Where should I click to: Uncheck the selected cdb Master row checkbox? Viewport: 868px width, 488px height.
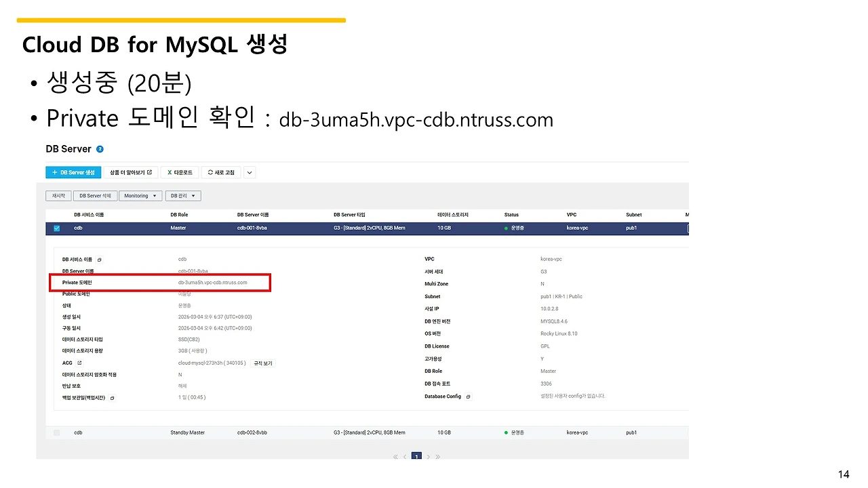pyautogui.click(x=56, y=228)
